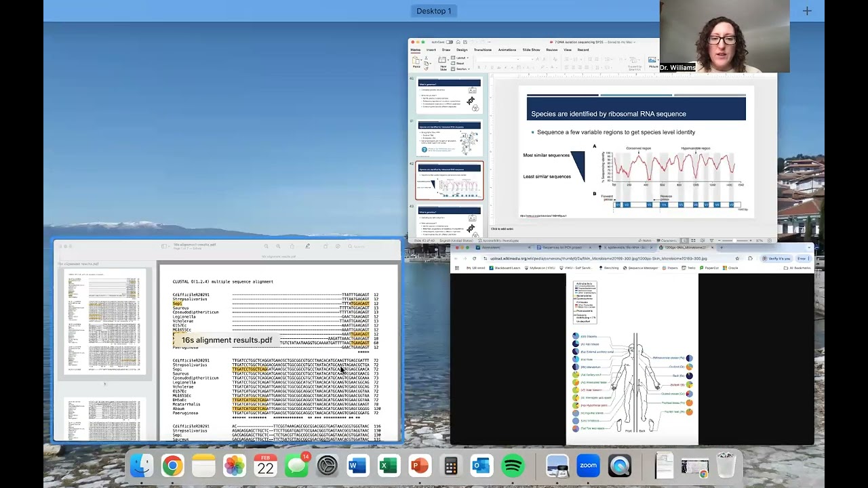The image size is (868, 488).
Task: Open the Photos app in the Dock
Action: pos(235,466)
